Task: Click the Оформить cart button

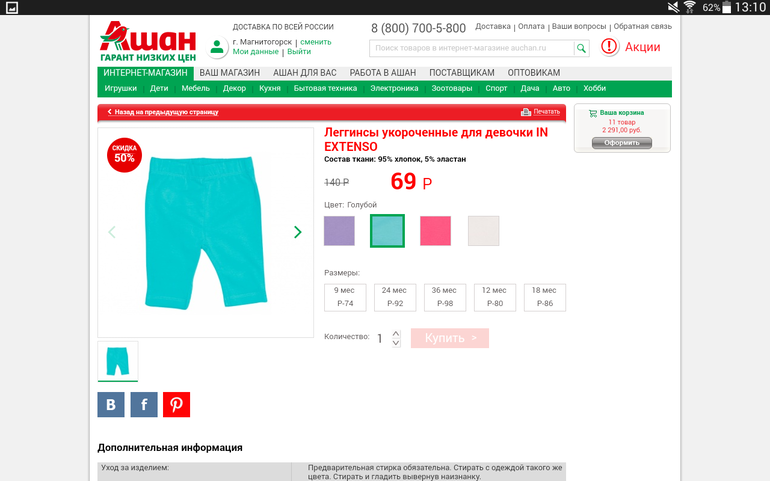Action: 622,143
